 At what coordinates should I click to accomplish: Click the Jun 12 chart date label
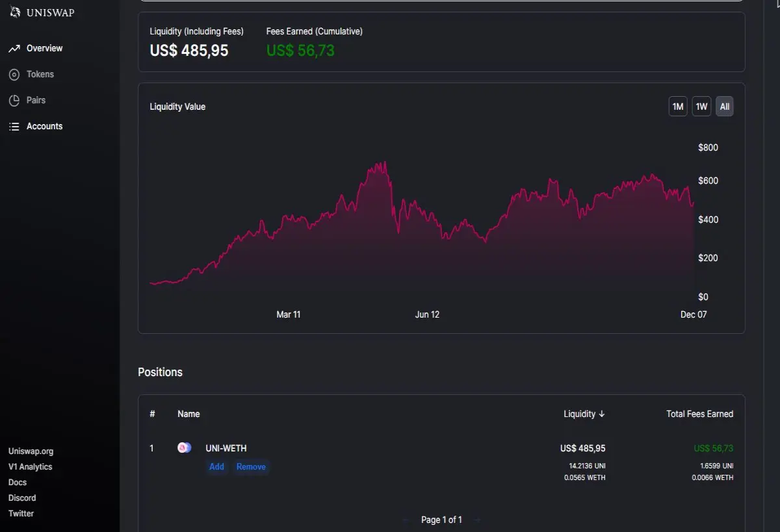tap(427, 314)
